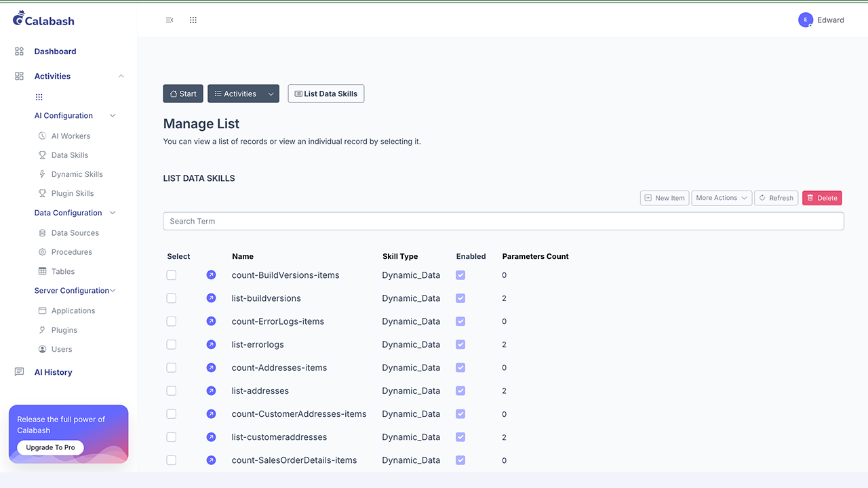Open record list-addresses via its arrow icon
Image resolution: width=868 pixels, height=488 pixels.
click(x=211, y=391)
